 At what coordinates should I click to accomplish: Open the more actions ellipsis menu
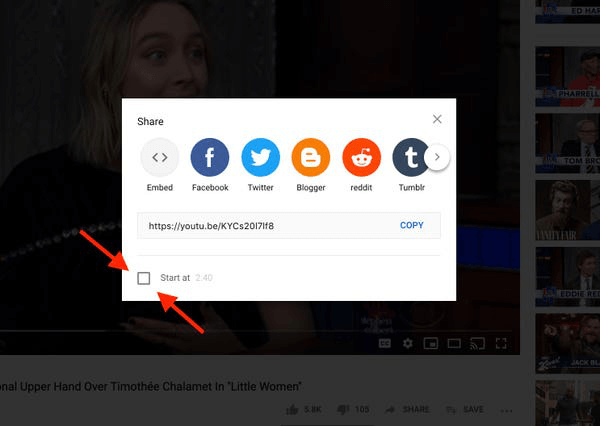pos(506,409)
